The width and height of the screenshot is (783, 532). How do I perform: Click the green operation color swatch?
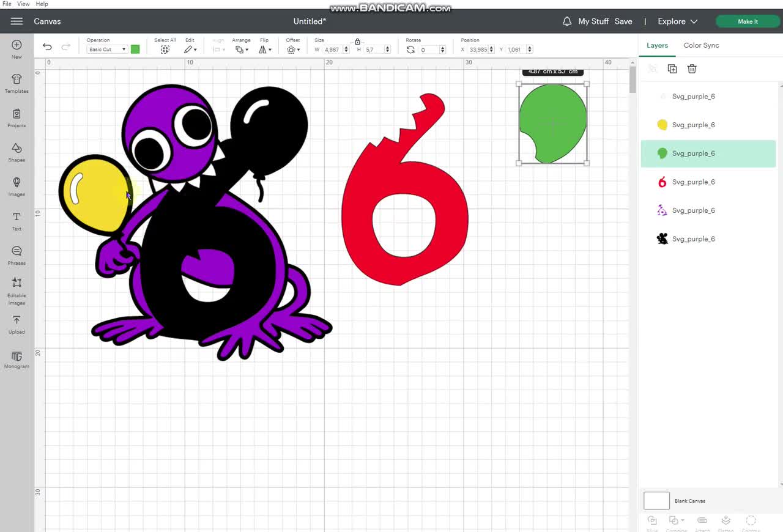click(135, 50)
